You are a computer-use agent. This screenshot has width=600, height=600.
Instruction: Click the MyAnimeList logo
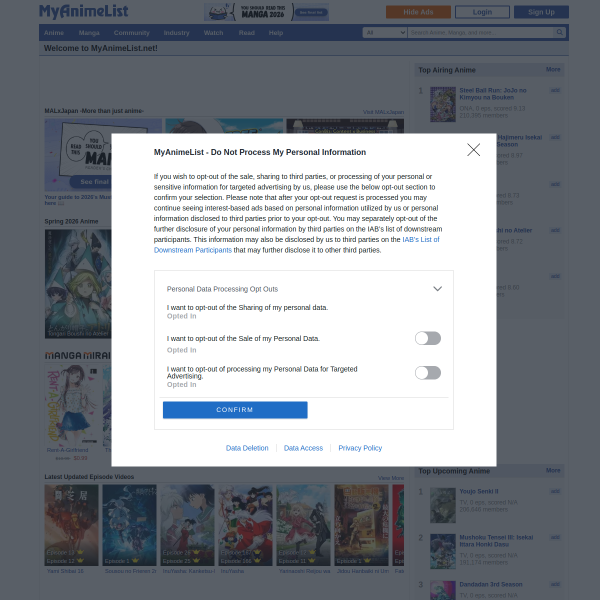coord(83,11)
